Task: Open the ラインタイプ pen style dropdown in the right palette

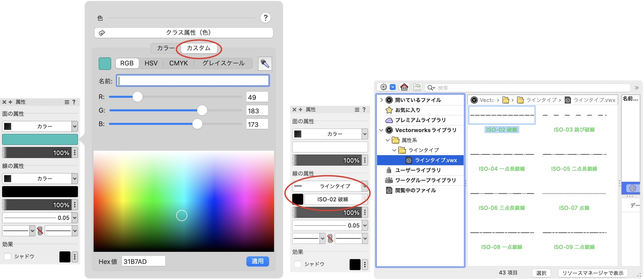Action: pyautogui.click(x=330, y=186)
